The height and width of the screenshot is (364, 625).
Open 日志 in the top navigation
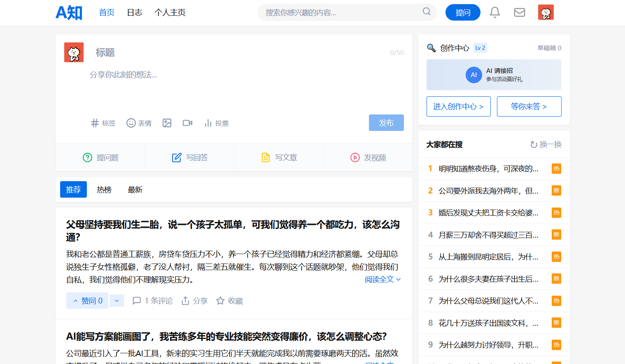(135, 13)
